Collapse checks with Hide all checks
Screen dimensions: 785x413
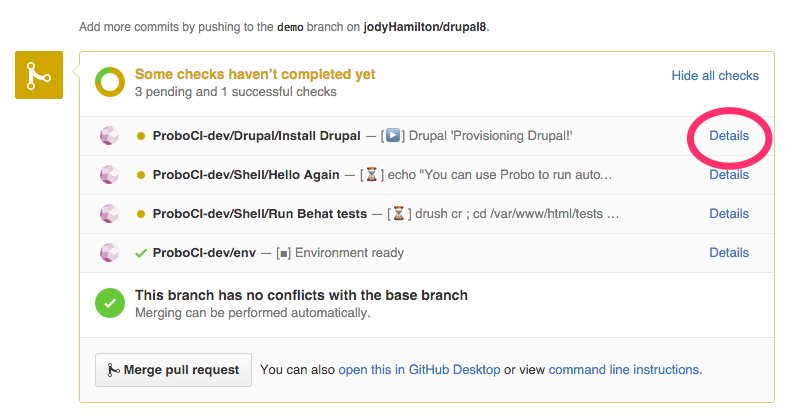[x=714, y=75]
